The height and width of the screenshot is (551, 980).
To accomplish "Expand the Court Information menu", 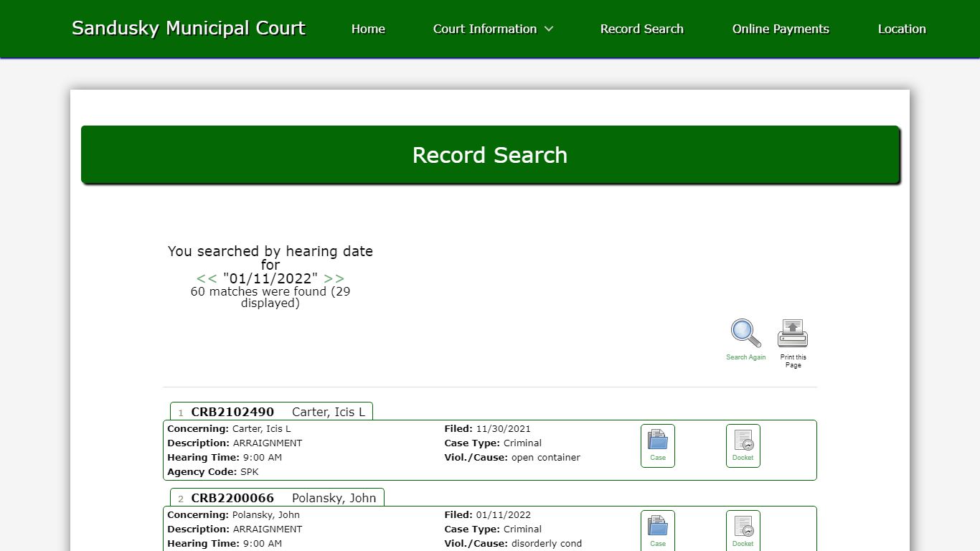I will coord(494,29).
